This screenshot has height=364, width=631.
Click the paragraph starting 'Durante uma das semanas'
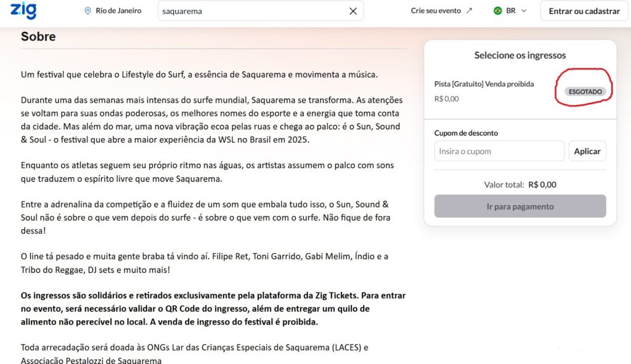pos(212,120)
